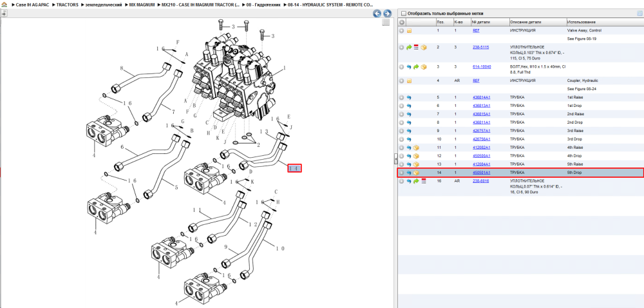644x308 pixels.
Task: Open the next illustration with right arrow
Action: pyautogui.click(x=387, y=14)
